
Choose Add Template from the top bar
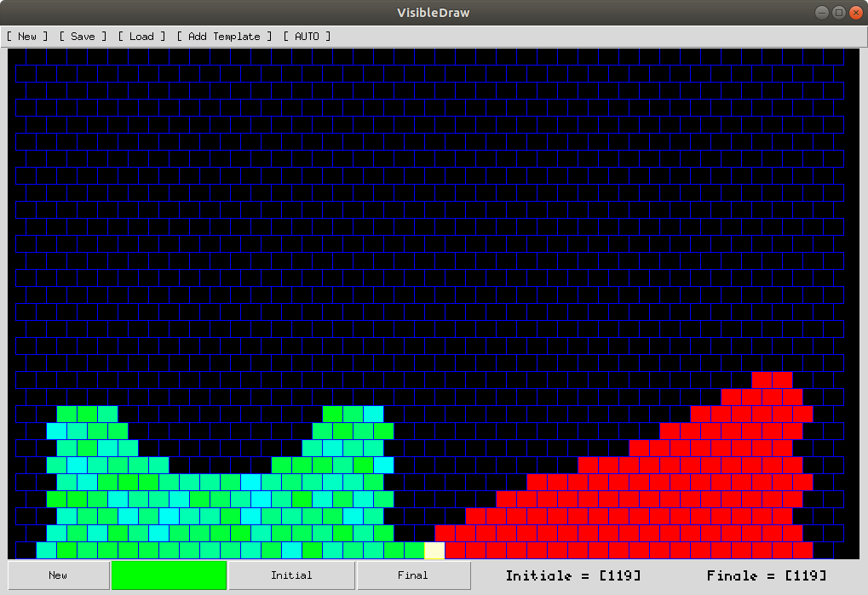(x=224, y=37)
